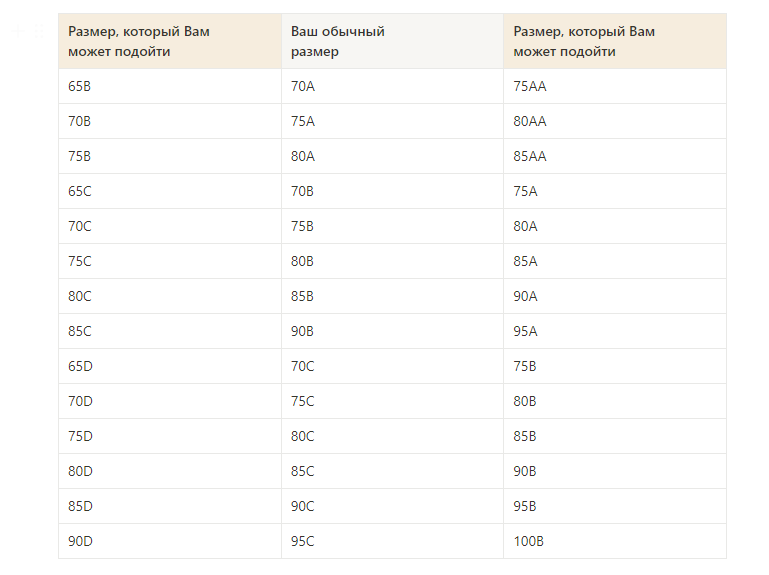Select the 65C table cell
The image size is (769, 575).
pyautogui.click(x=170, y=191)
